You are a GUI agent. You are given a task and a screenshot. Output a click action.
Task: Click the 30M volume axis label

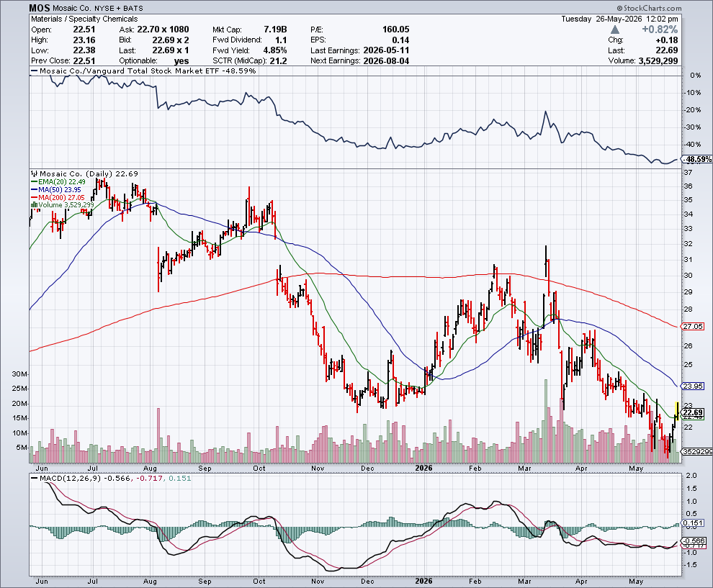tap(20, 374)
